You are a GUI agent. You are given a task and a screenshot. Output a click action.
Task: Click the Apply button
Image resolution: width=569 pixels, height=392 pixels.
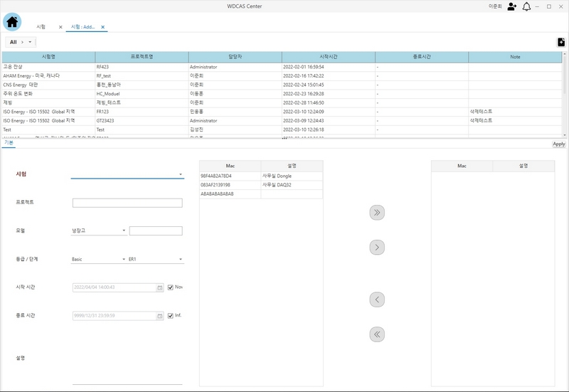pyautogui.click(x=559, y=144)
